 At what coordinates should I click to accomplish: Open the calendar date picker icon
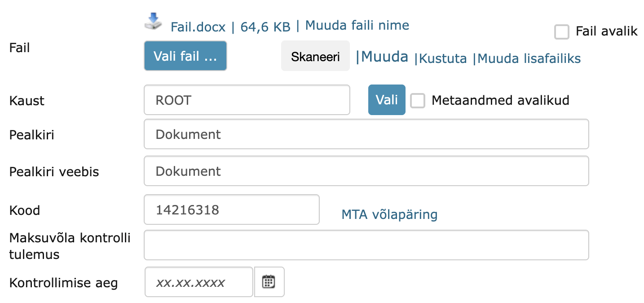click(x=269, y=282)
